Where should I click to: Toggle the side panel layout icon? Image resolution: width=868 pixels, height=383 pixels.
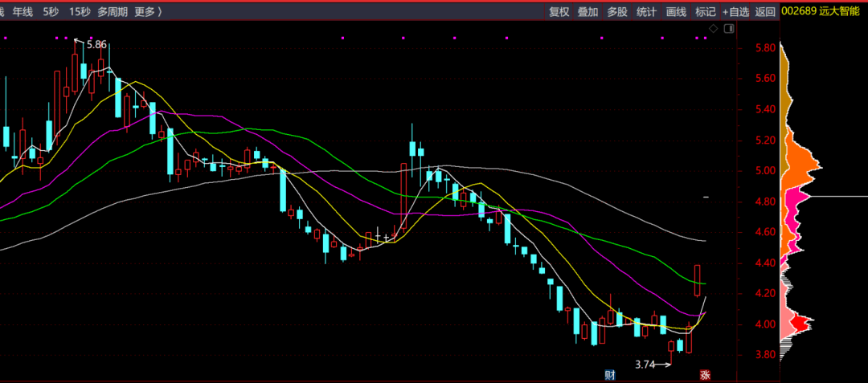tap(730, 28)
